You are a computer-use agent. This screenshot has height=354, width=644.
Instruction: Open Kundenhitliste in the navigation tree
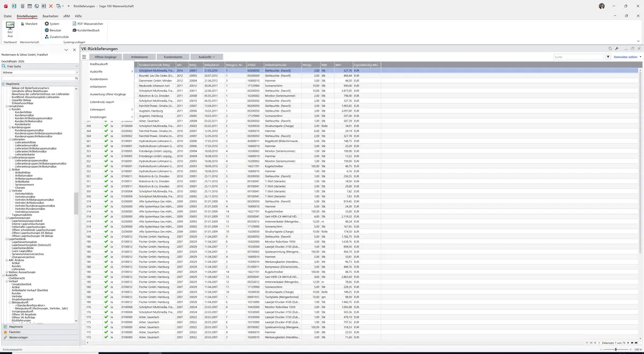[x=23, y=112]
